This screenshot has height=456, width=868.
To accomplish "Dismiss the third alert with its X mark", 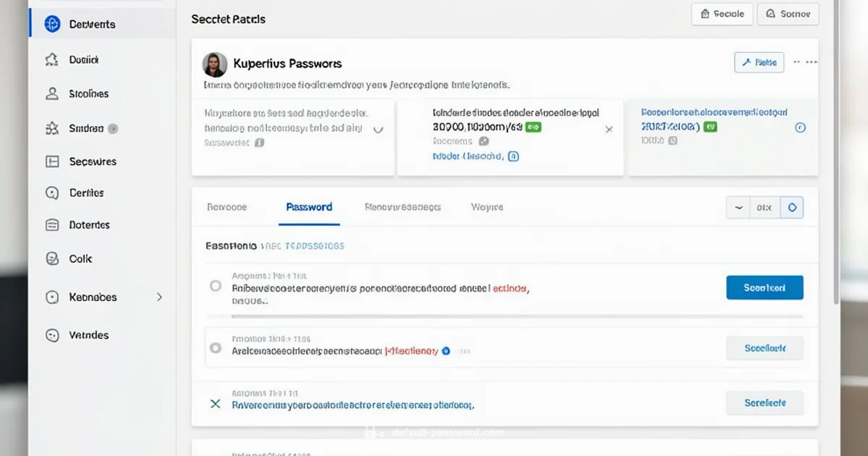I will click(215, 403).
